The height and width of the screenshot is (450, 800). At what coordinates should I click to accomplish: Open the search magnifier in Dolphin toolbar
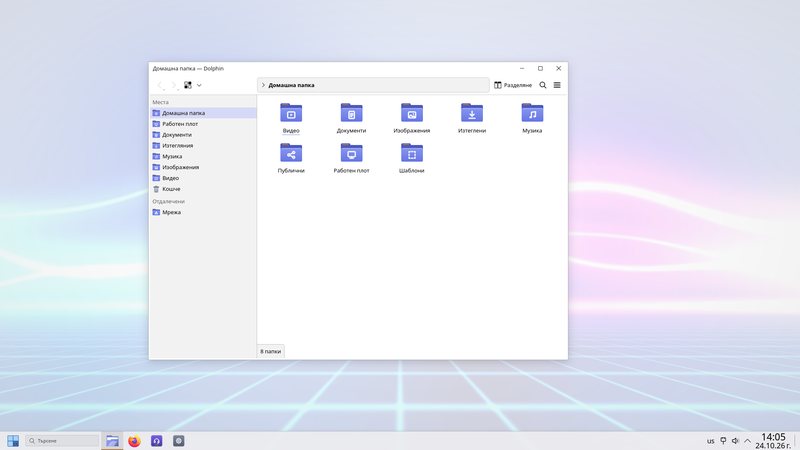[x=543, y=85]
